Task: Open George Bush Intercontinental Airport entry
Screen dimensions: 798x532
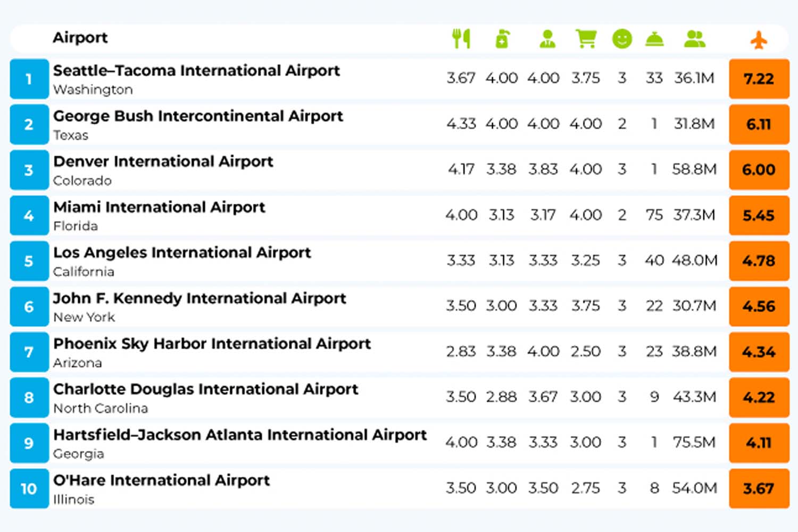Action: 198,116
